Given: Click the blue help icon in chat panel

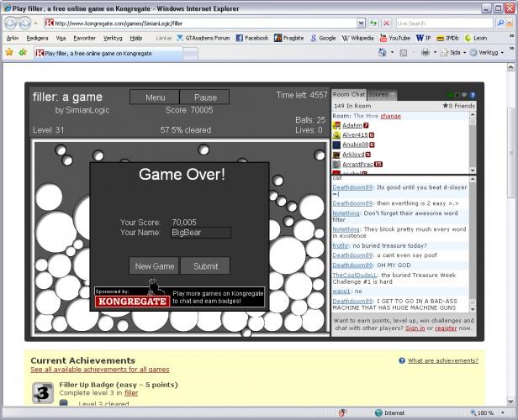Looking at the screenshot, I should [473, 95].
